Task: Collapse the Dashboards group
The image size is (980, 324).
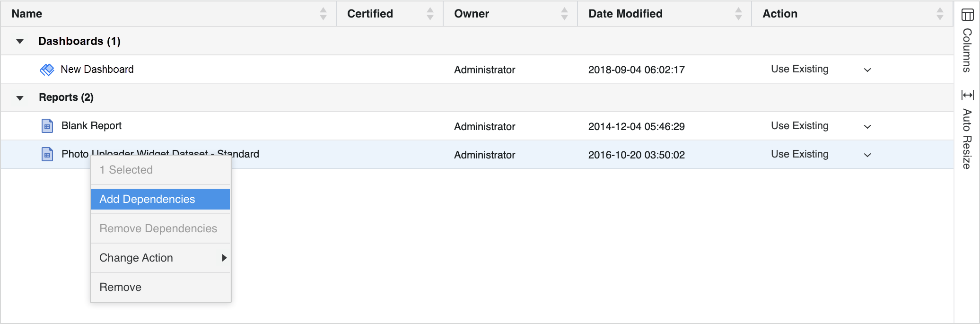Action: pyautogui.click(x=20, y=42)
